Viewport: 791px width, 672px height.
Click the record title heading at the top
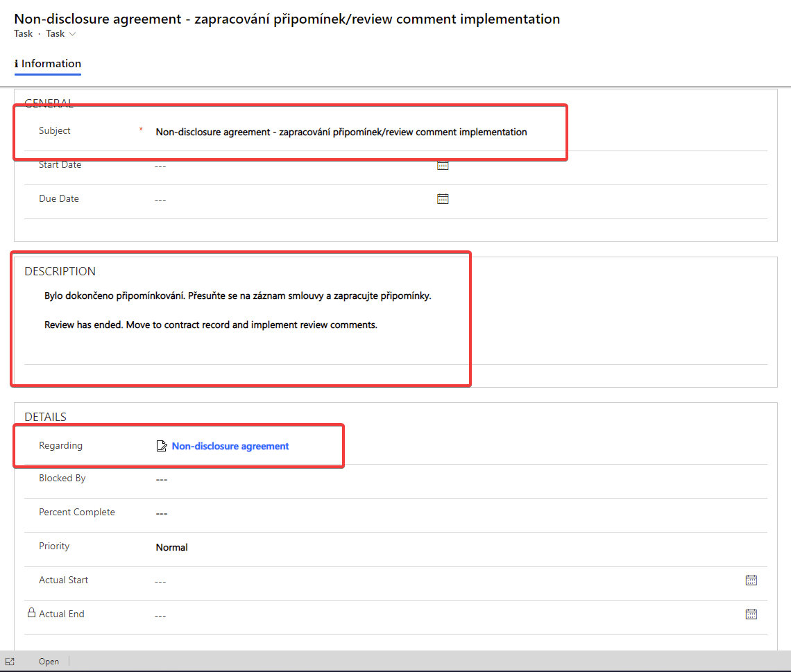pyautogui.click(x=287, y=19)
